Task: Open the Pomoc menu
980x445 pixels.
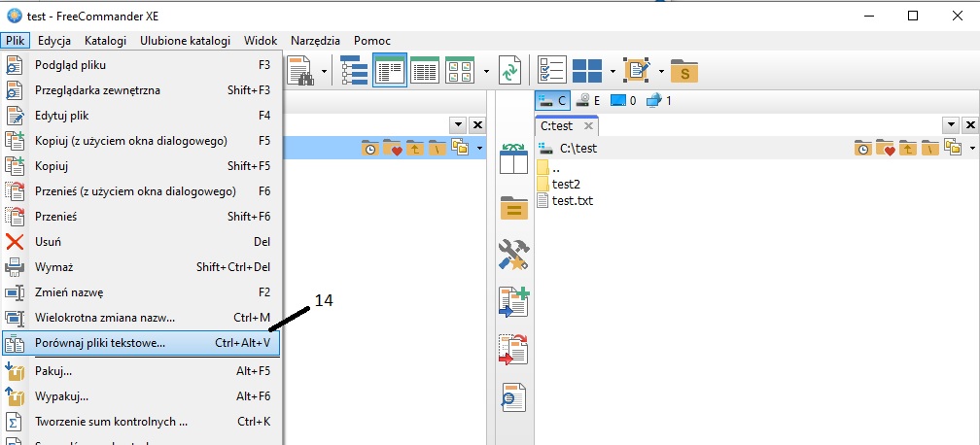Action: 372,41
